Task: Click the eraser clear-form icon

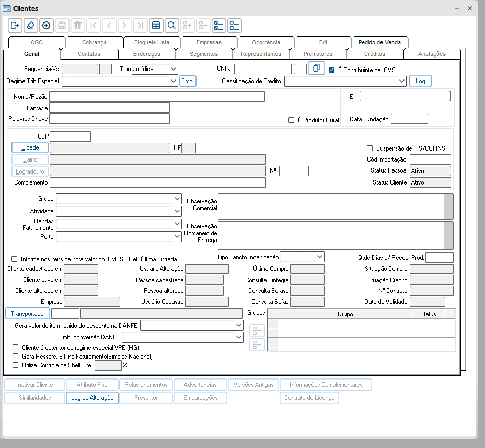Action: click(30, 25)
